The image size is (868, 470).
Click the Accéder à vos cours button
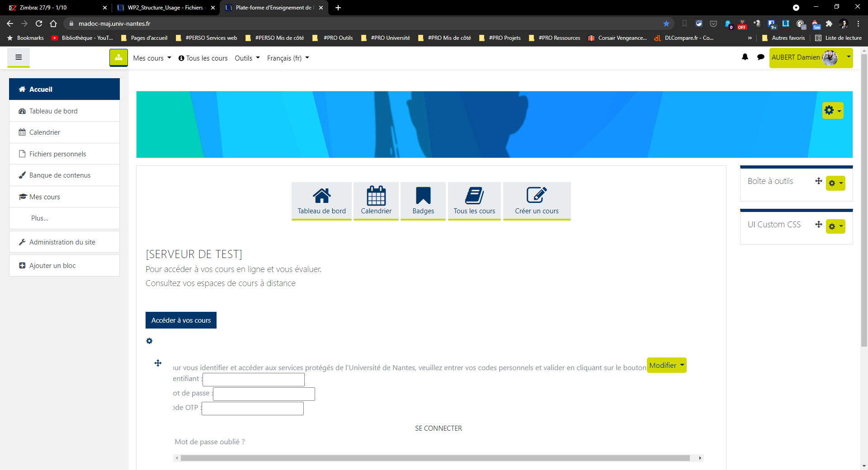click(x=181, y=320)
